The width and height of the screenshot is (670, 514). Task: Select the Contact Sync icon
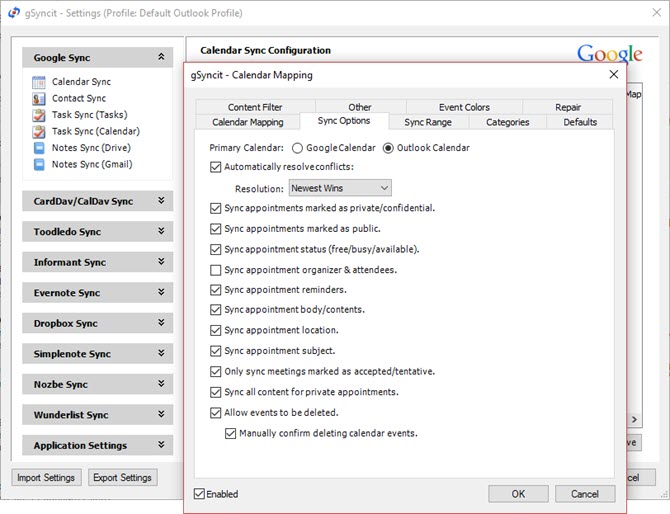click(x=38, y=99)
